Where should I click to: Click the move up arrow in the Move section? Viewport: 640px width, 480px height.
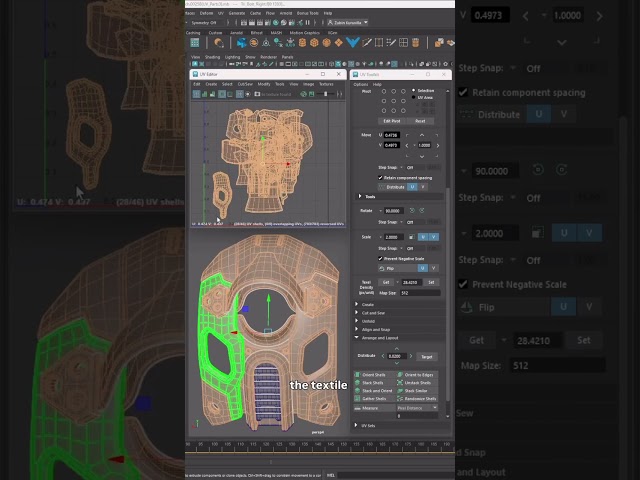click(422, 135)
